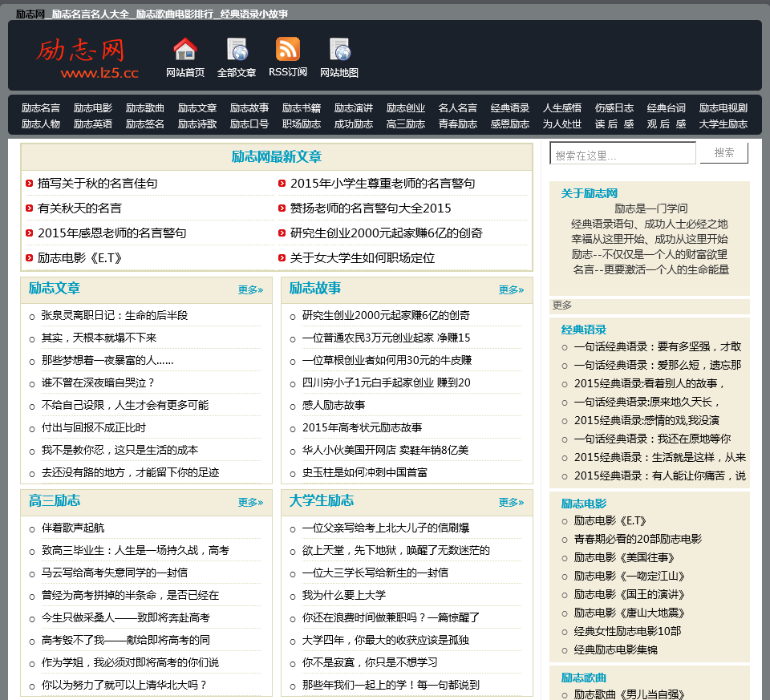Open the 励志名言 navigation menu item
Screen dimensions: 770x700
point(41,108)
